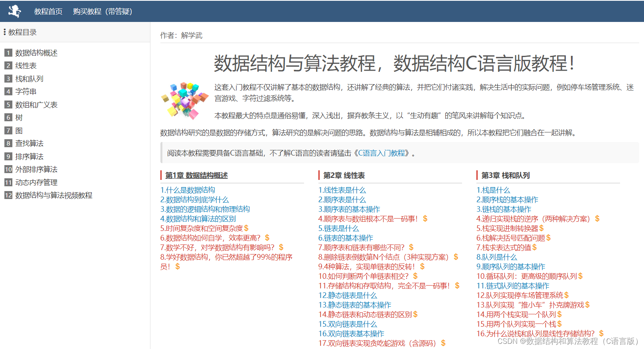644x349 pixels.
Task: Open lesson 8.队列是什么
Action: point(497,257)
